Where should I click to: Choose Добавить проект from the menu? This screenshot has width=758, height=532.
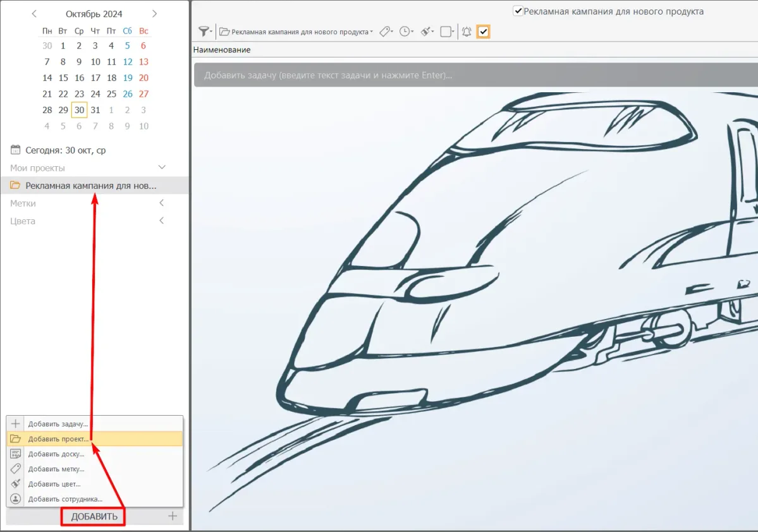[58, 438]
